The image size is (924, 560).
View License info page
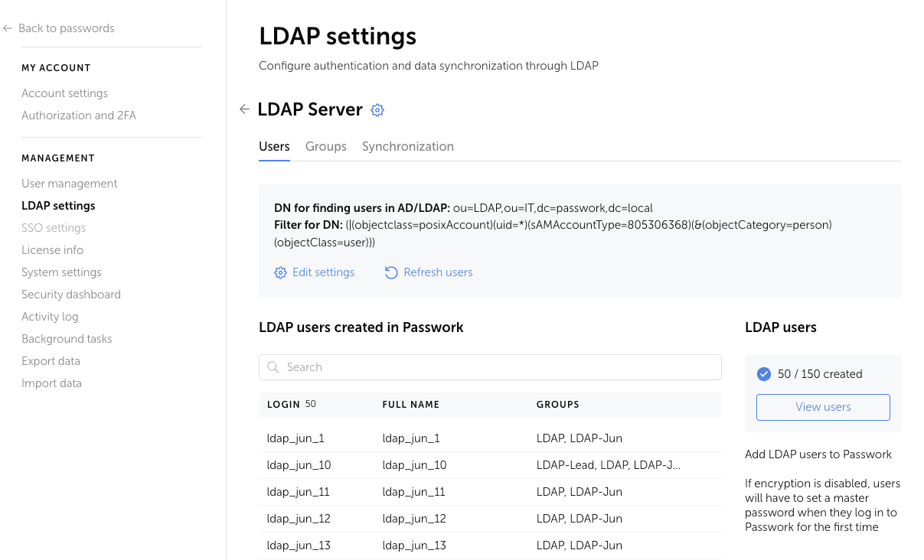tap(52, 249)
